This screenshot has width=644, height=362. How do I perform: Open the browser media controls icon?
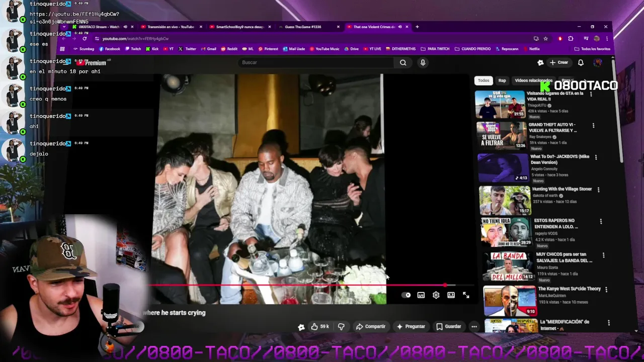coord(586,39)
